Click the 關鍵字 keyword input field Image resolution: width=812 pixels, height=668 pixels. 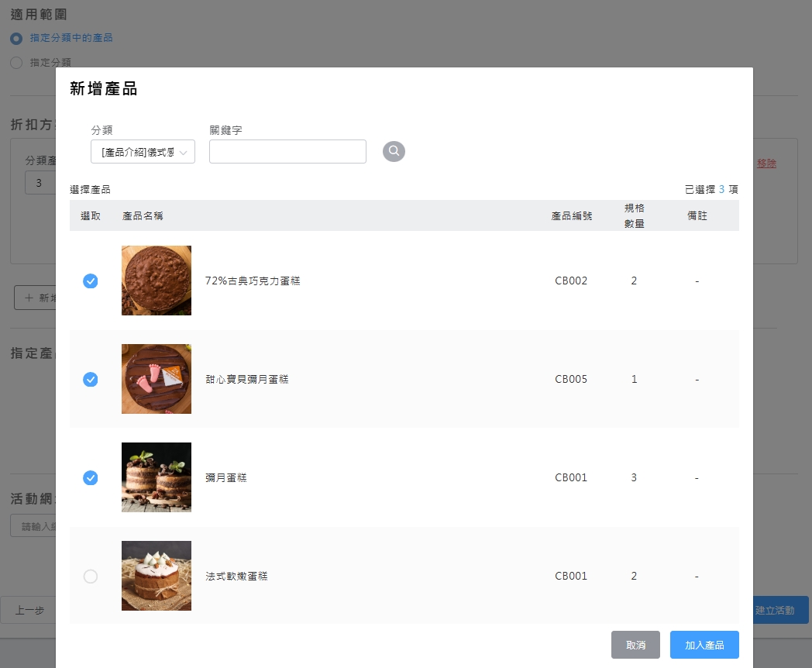(x=287, y=152)
